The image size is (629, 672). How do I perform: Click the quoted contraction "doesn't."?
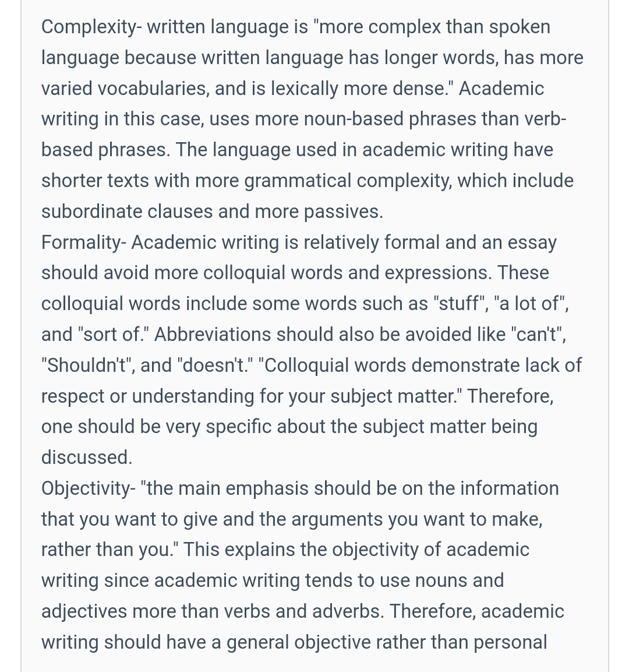click(x=214, y=365)
